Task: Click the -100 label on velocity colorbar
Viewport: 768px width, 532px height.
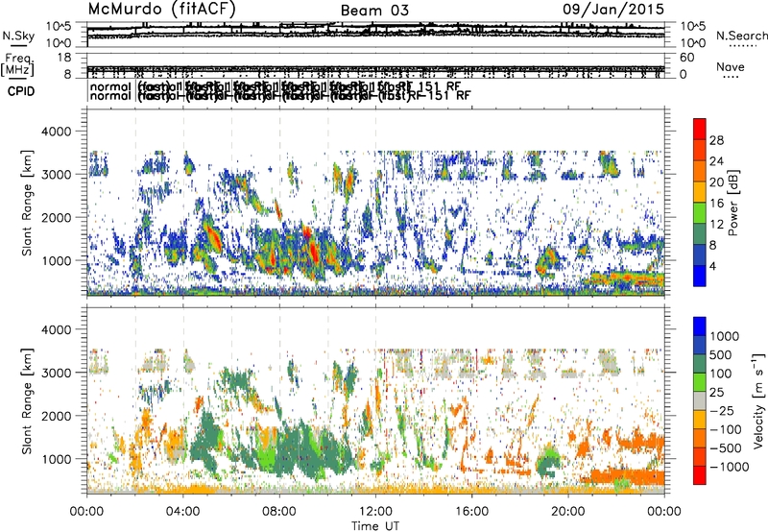Action: click(x=726, y=429)
